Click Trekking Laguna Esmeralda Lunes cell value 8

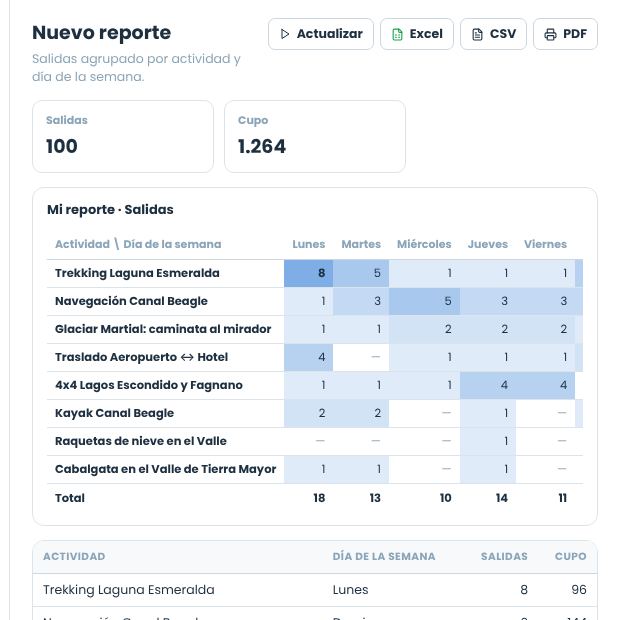[308, 273]
